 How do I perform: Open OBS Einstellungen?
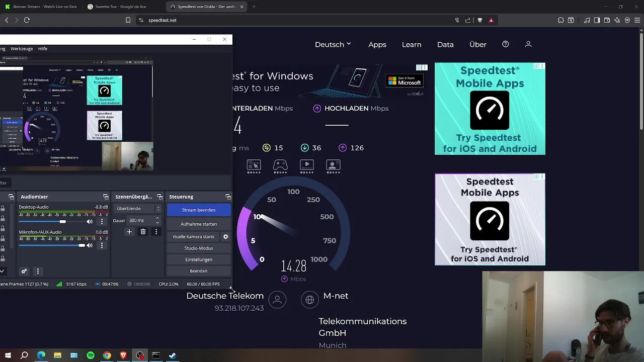(199, 260)
